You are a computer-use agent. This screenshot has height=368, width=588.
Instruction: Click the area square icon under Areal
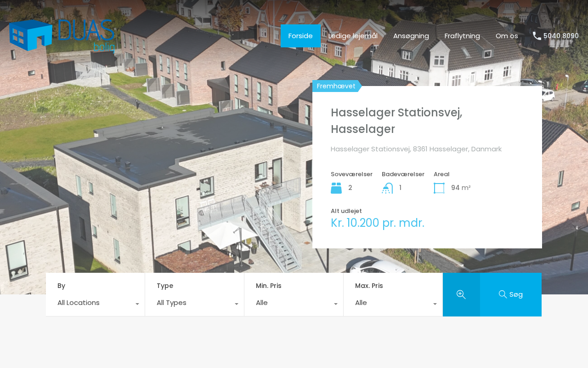[x=439, y=188]
